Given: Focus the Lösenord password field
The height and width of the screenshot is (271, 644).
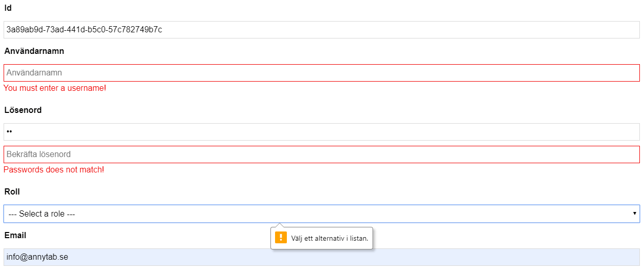Looking at the screenshot, I should click(322, 132).
